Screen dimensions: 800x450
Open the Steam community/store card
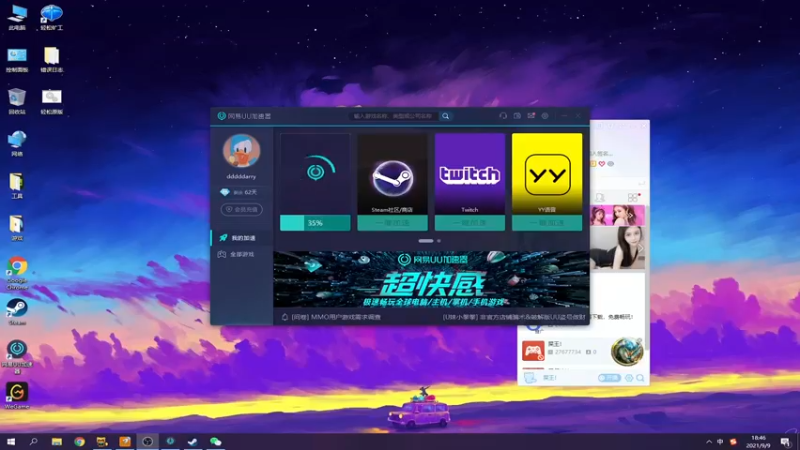[392, 174]
